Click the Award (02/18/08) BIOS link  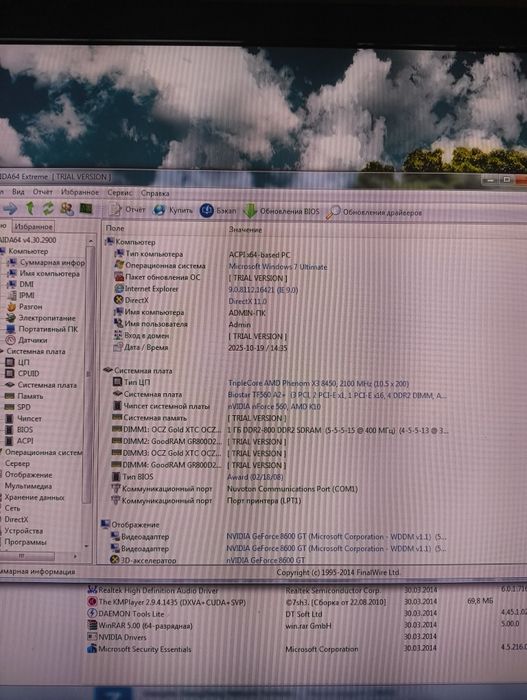click(255, 477)
